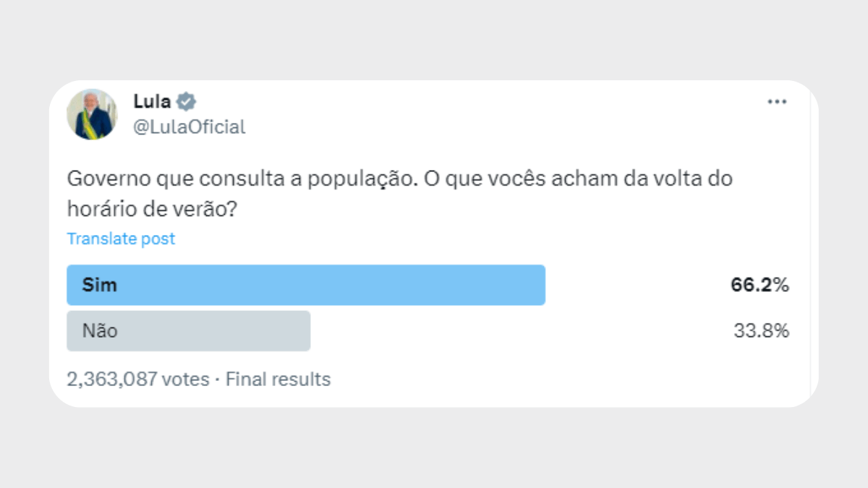Image resolution: width=868 pixels, height=488 pixels.
Task: Click the Não option label
Action: tap(100, 331)
